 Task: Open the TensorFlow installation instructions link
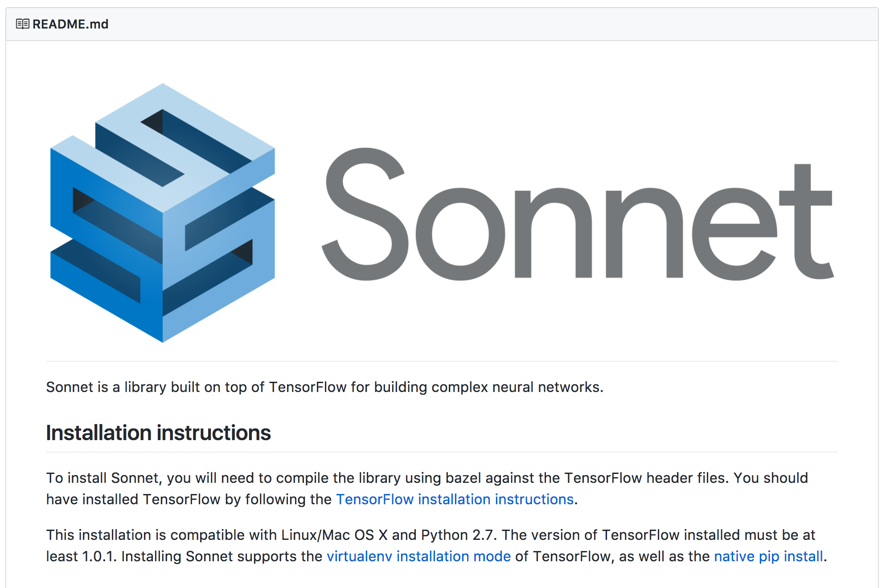[x=455, y=499]
